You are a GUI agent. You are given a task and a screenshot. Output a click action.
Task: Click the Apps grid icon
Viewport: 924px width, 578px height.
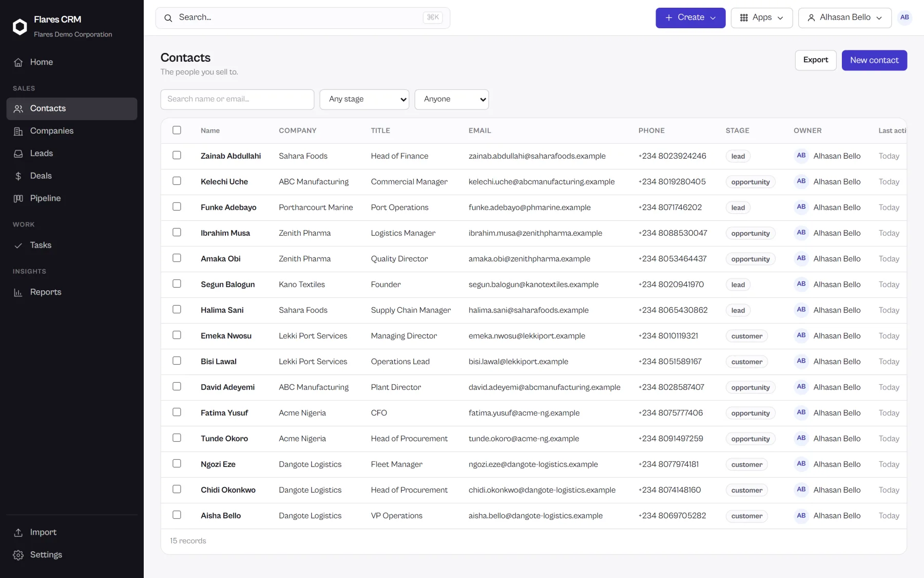(744, 18)
